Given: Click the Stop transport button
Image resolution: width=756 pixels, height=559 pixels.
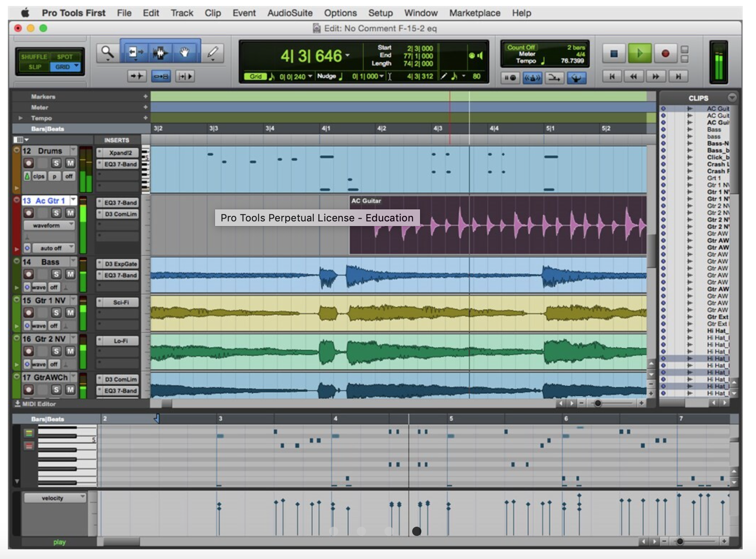Looking at the screenshot, I should [x=614, y=54].
